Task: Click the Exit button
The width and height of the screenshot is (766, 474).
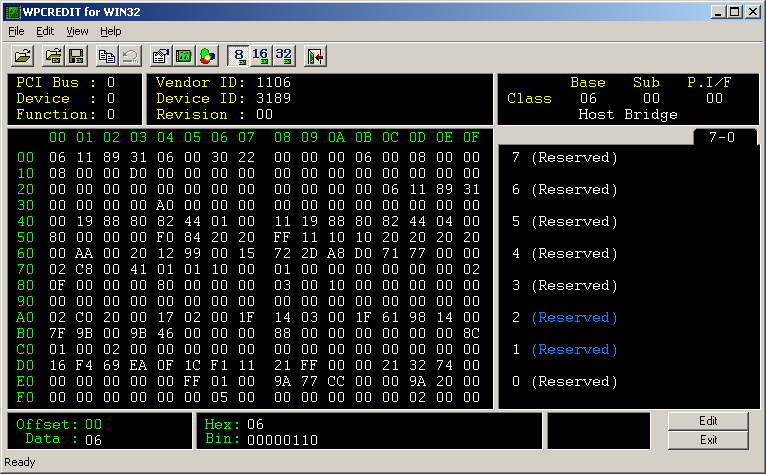Action: tap(708, 440)
